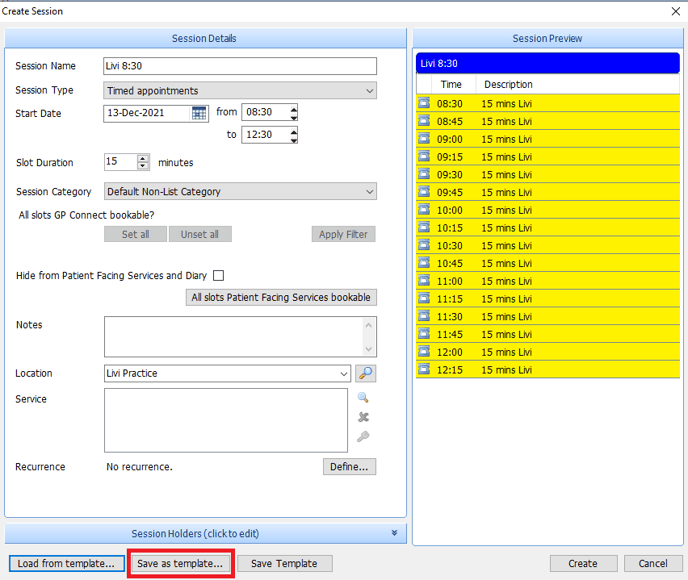Click Load from template button

click(67, 564)
